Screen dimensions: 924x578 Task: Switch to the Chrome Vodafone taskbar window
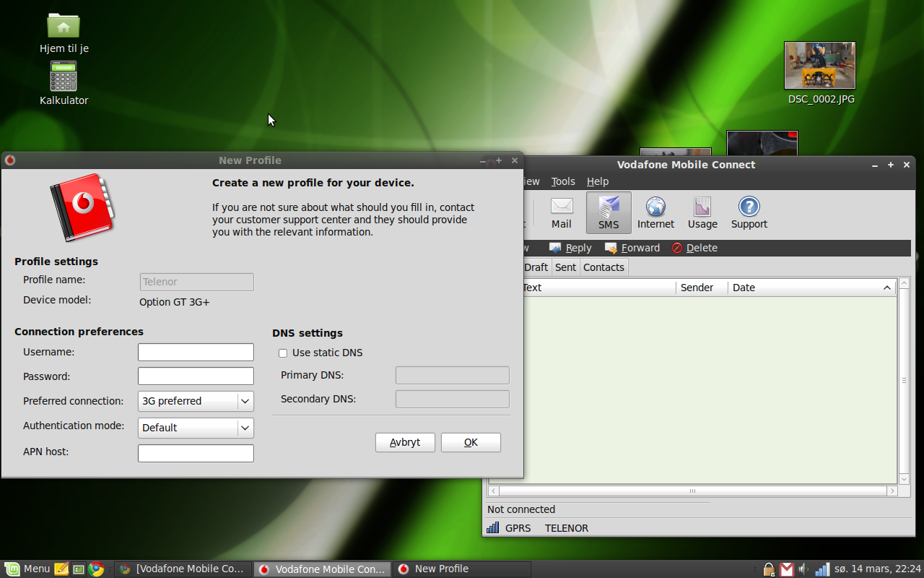pos(183,569)
